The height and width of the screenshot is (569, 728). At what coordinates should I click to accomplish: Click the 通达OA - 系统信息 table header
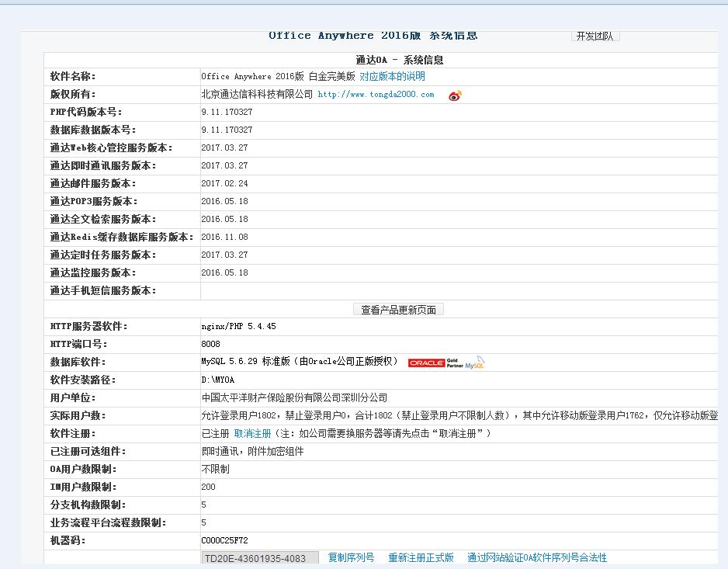pyautogui.click(x=399, y=60)
